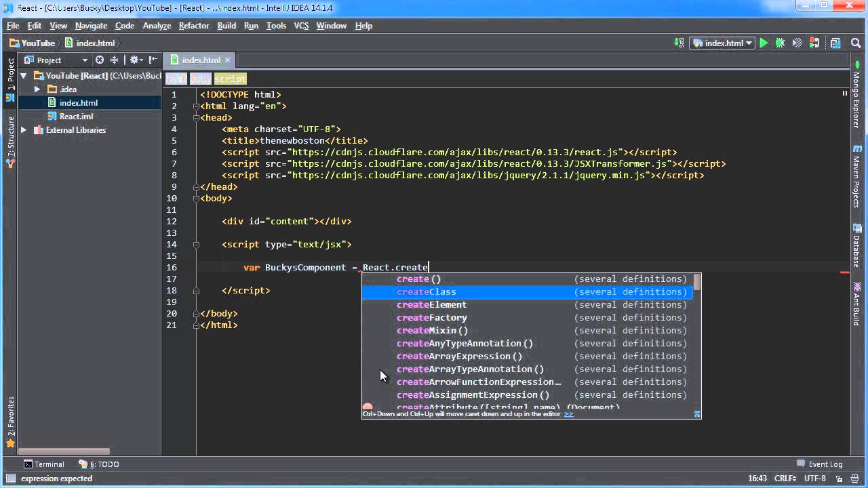Run index.html with coverage
Screen dimensions: 868x488
(x=796, y=43)
